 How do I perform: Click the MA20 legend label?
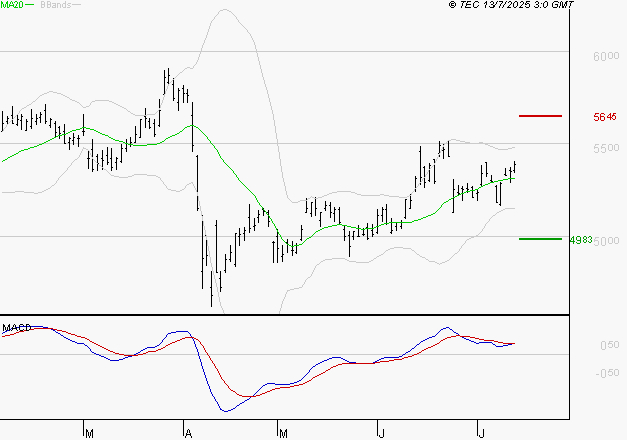coord(12,6)
